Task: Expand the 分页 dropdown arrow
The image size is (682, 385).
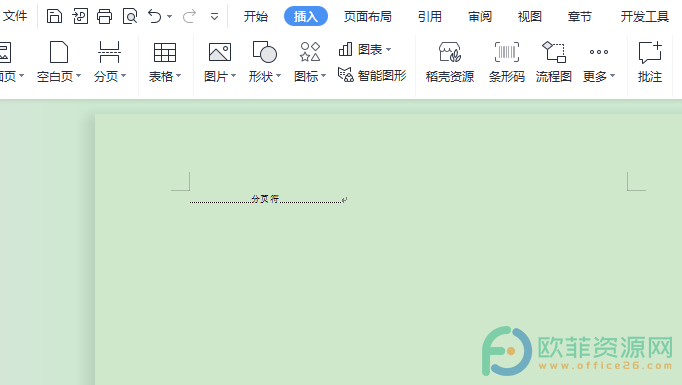Action: 124,76
